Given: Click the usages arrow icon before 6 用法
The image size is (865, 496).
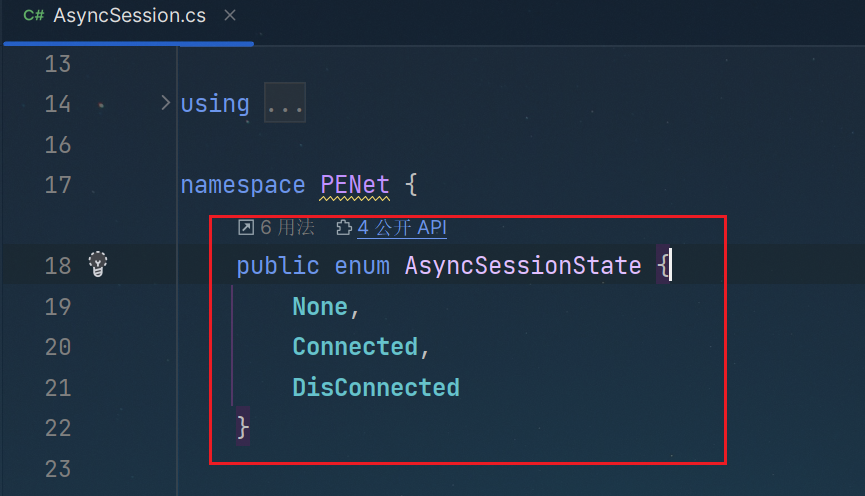Looking at the screenshot, I should 246,228.
